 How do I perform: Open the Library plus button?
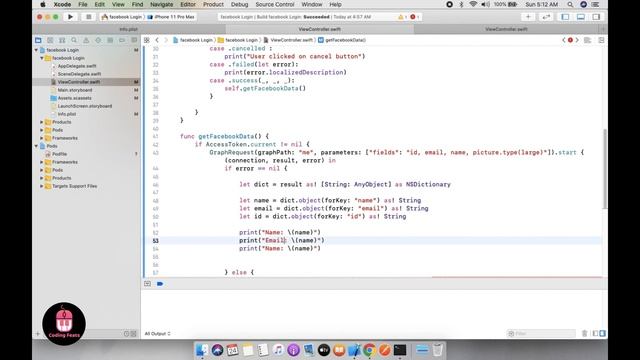tap(528, 17)
